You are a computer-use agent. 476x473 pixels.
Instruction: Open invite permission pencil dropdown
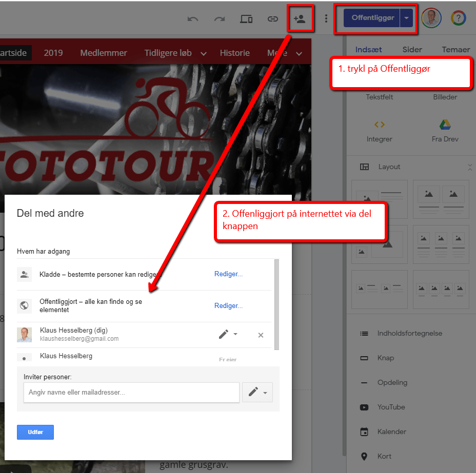tap(257, 392)
